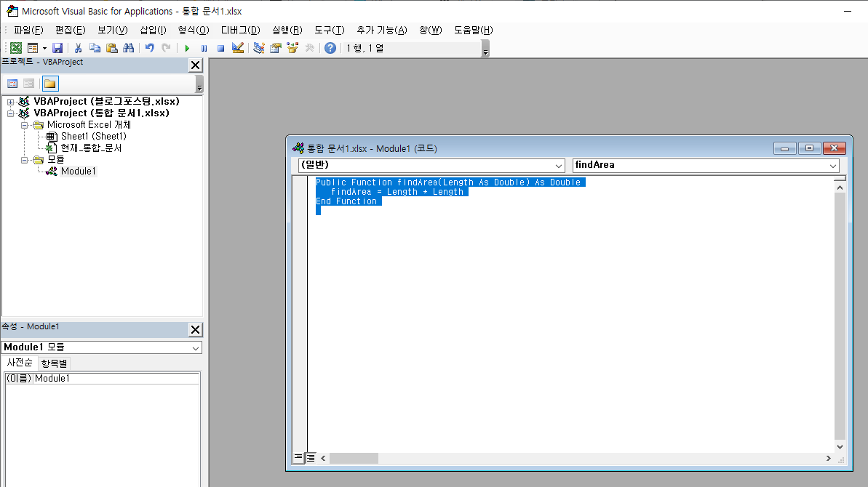Open the 창(W) menu
The height and width of the screenshot is (487, 868).
click(430, 31)
